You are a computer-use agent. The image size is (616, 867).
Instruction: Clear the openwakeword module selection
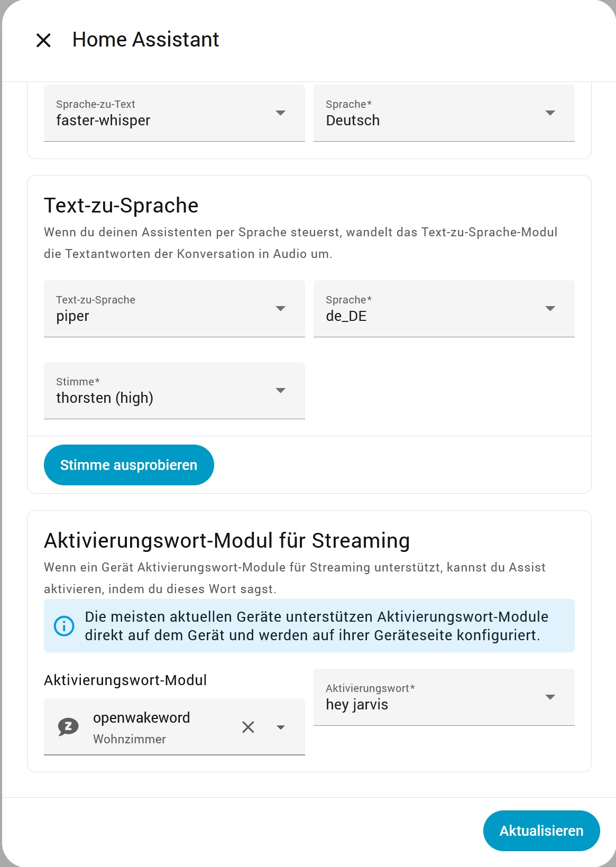[x=248, y=727]
